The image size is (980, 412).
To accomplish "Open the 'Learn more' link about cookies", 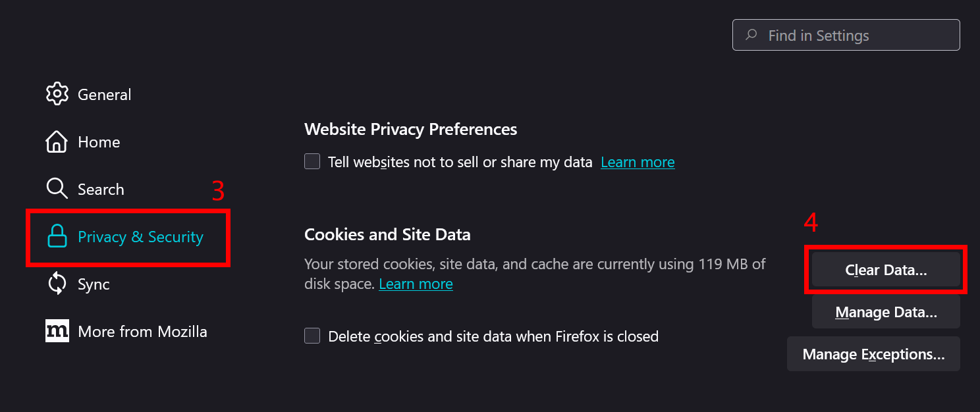I will (416, 283).
